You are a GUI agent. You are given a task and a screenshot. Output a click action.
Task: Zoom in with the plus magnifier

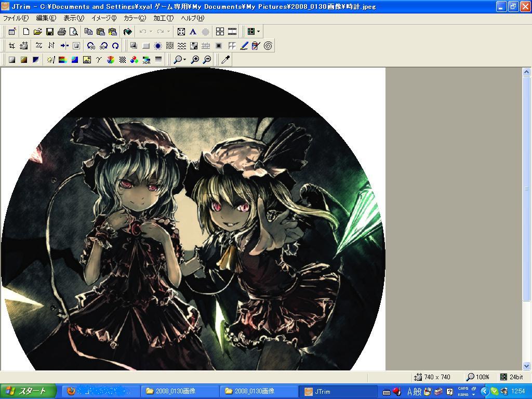195,60
